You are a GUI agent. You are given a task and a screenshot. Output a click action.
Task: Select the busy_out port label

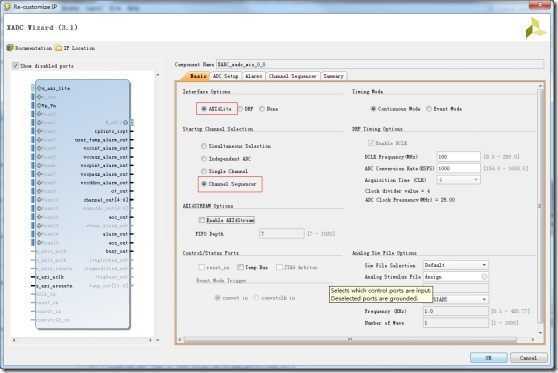[117, 251]
